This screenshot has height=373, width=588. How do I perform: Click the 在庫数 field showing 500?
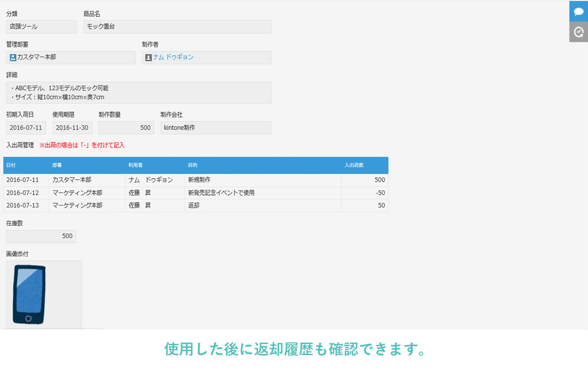tap(41, 236)
